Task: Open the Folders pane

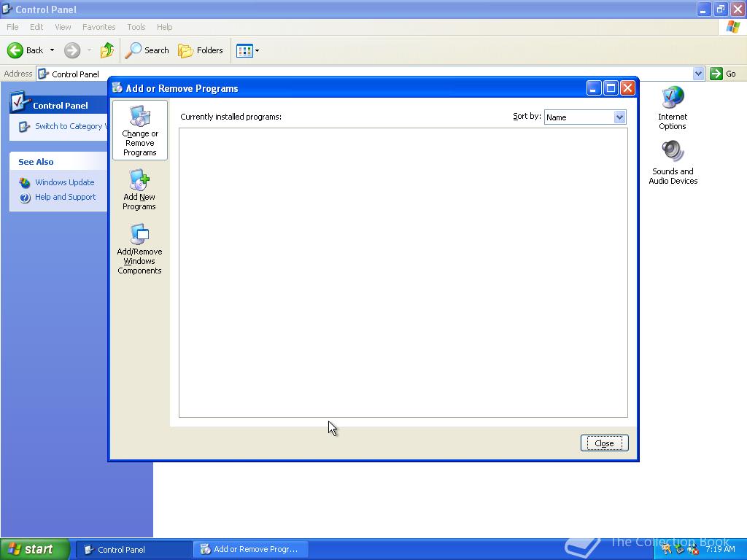Action: tap(201, 50)
